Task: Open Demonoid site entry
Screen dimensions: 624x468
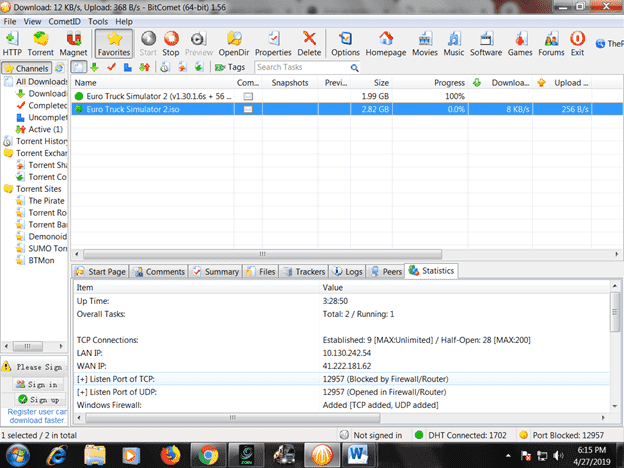Action: pyautogui.click(x=41, y=236)
